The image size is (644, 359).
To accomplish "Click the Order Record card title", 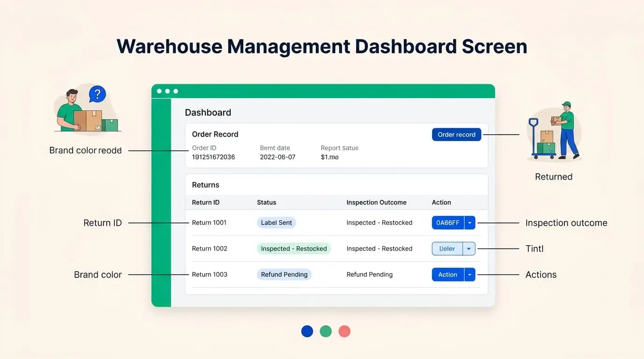I will 215,134.
